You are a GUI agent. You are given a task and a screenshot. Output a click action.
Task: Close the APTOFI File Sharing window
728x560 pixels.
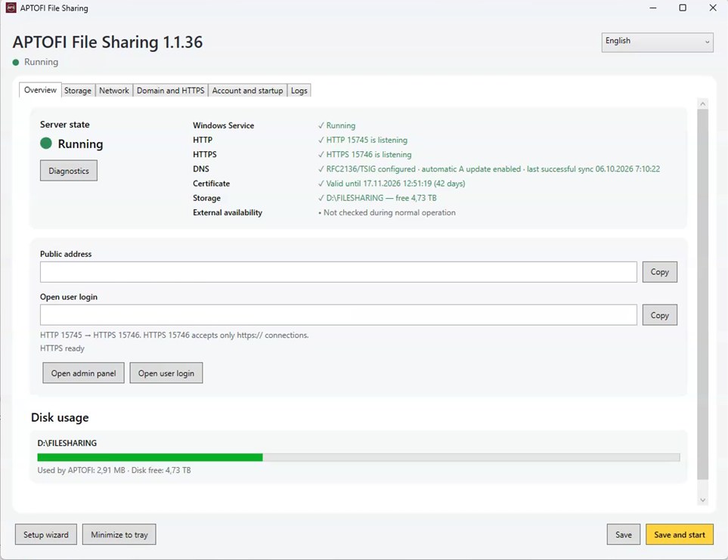[x=713, y=8]
